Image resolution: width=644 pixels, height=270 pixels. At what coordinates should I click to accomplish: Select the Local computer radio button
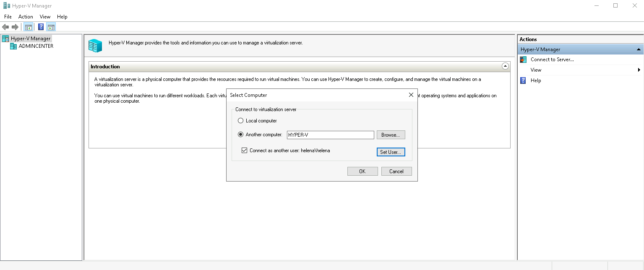click(x=240, y=121)
